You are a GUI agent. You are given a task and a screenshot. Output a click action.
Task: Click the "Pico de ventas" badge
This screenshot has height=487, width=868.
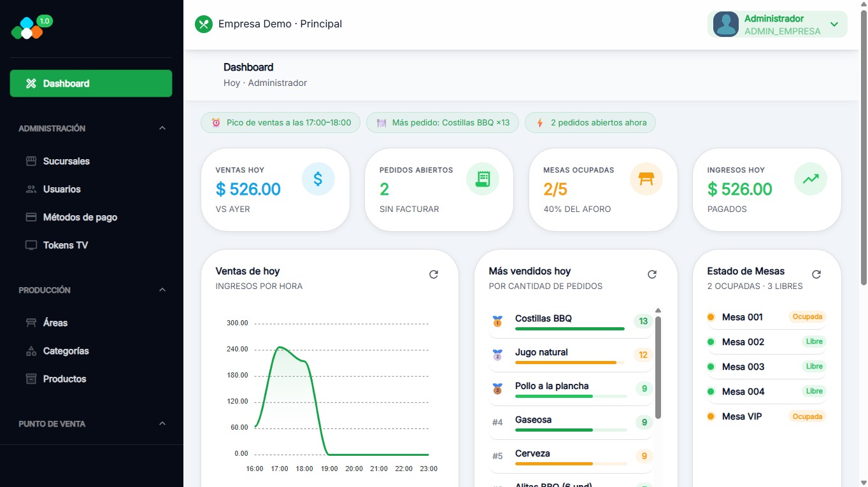[280, 122]
